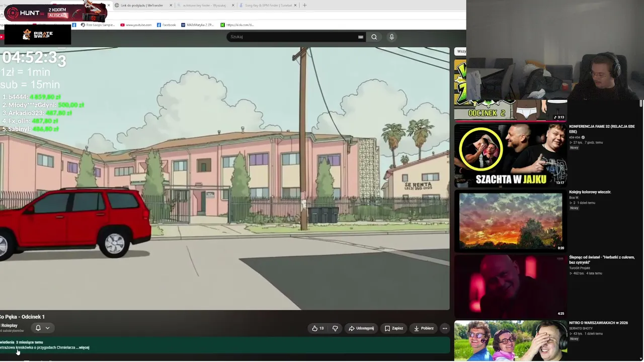
Task: Close the Song Key & BPM Finder tab
Action: [296, 6]
